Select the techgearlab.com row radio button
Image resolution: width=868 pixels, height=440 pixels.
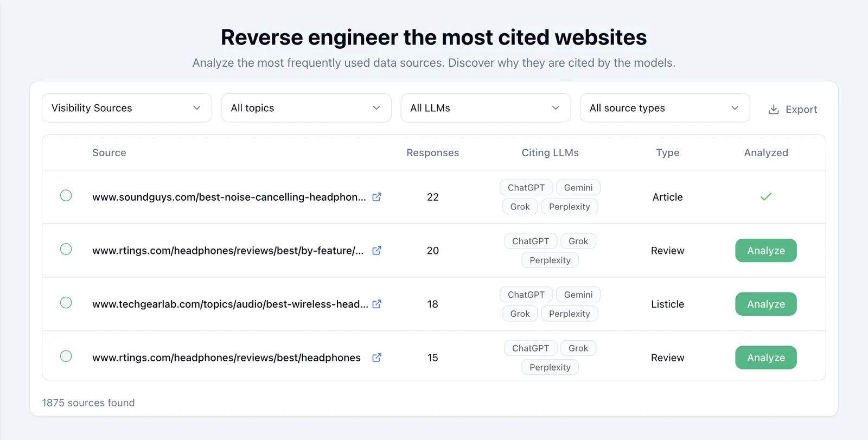click(x=66, y=302)
